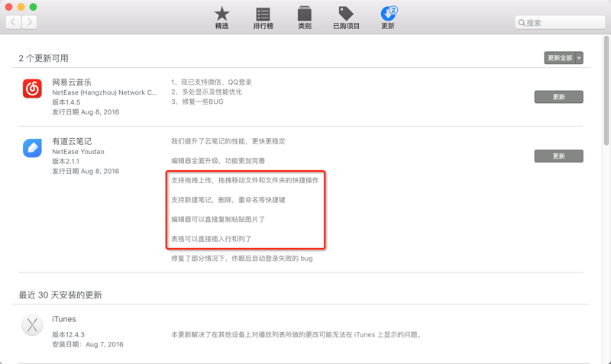Click the note 表格可以直接插入行和列了

pos(212,239)
